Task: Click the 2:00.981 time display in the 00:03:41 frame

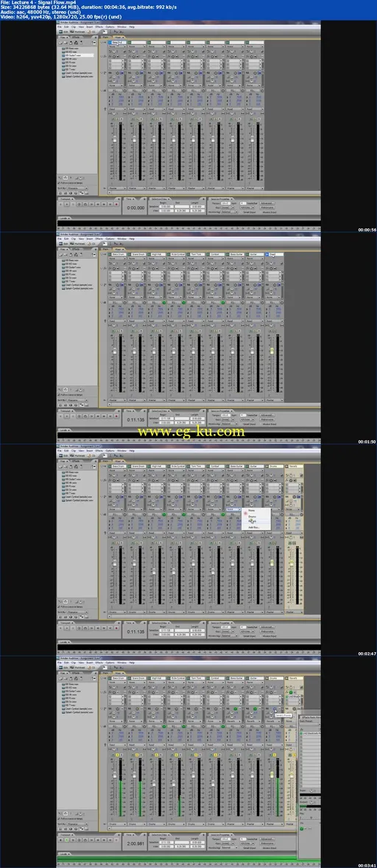Action: [x=136, y=844]
